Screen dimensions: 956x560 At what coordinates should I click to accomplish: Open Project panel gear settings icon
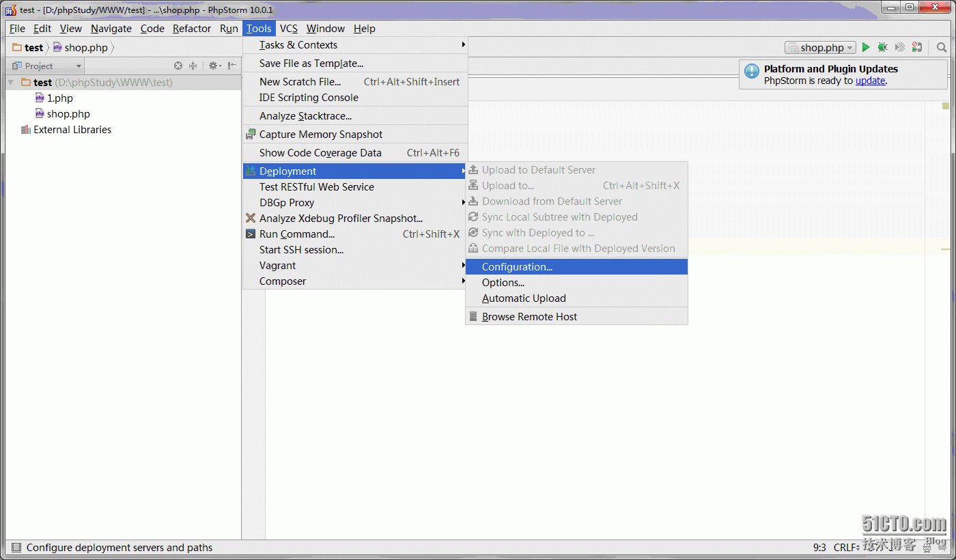point(215,66)
